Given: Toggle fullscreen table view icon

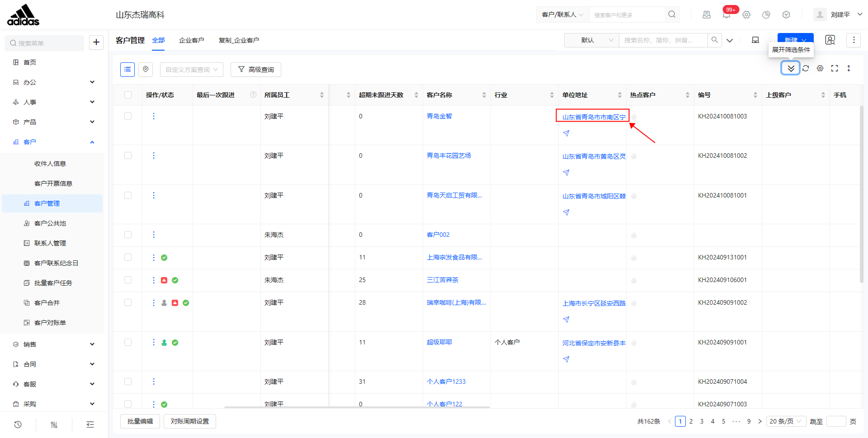Looking at the screenshot, I should (x=835, y=68).
